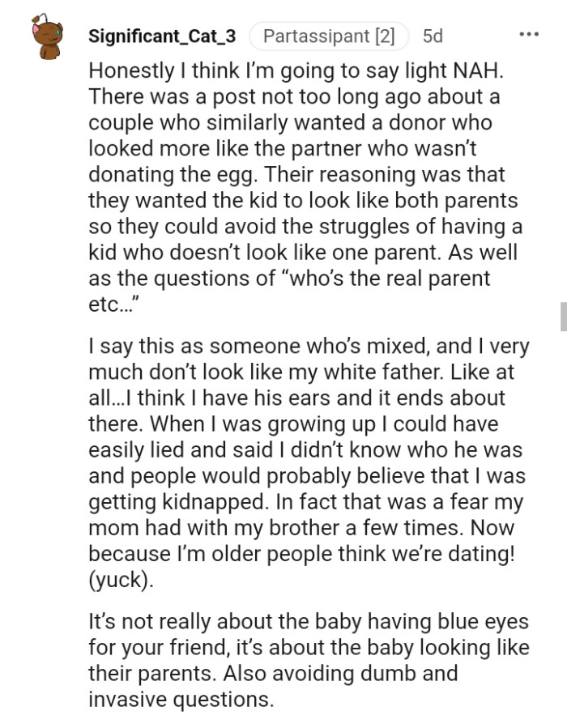The image size is (567, 728).
Task: View Significant_Cat_3's profile via username
Action: tap(162, 36)
